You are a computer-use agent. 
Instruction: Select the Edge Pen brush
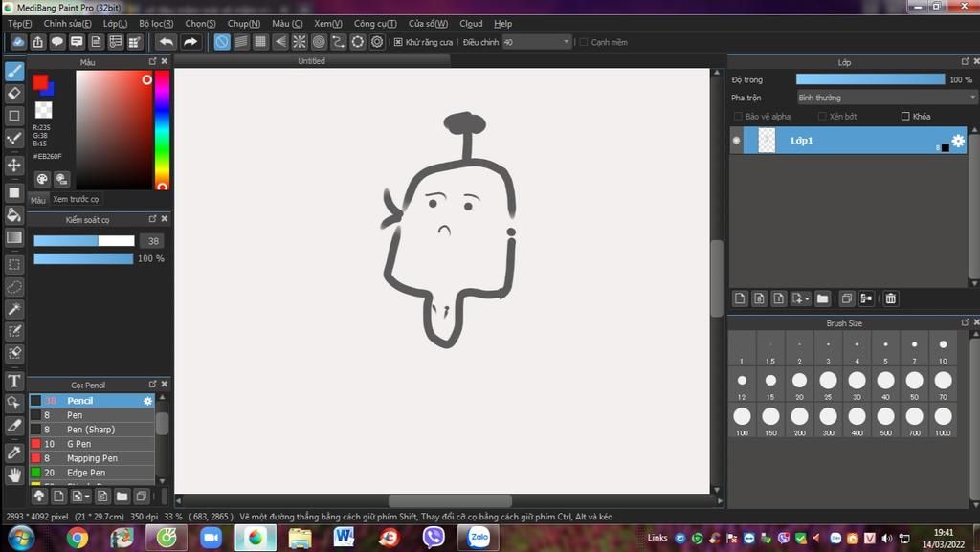pos(92,473)
